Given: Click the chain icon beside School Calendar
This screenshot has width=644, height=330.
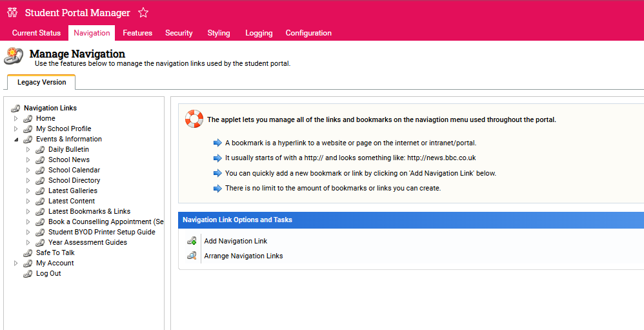Looking at the screenshot, I should coord(40,170).
